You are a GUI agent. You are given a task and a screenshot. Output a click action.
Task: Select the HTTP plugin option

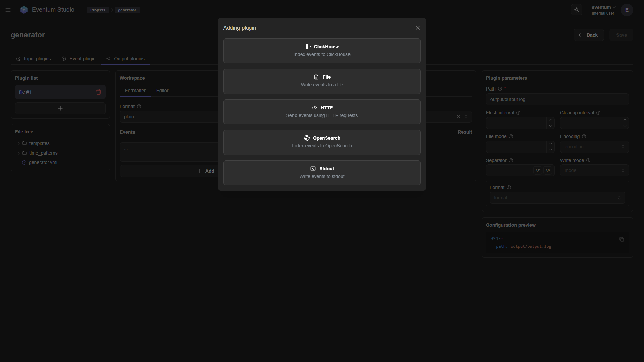pos(322,112)
